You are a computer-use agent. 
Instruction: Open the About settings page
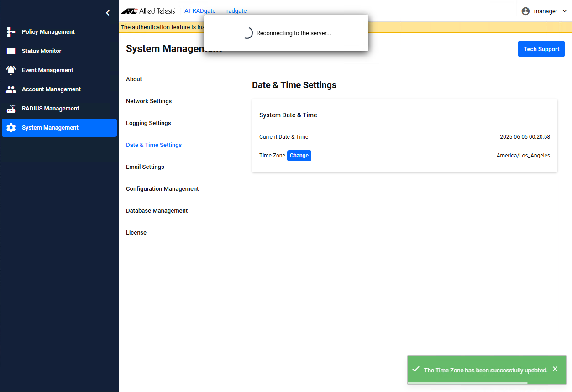[x=134, y=79]
